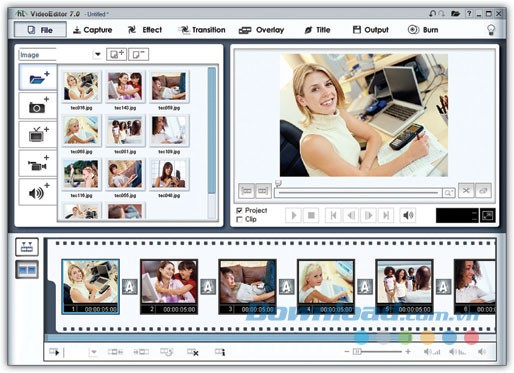514x373 pixels.
Task: Open clip properties info icon
Action: point(220,352)
